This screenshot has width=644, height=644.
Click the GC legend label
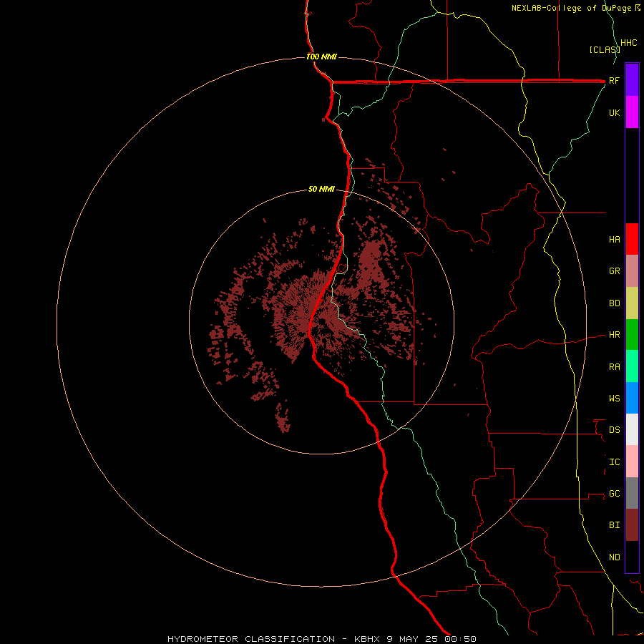614,494
